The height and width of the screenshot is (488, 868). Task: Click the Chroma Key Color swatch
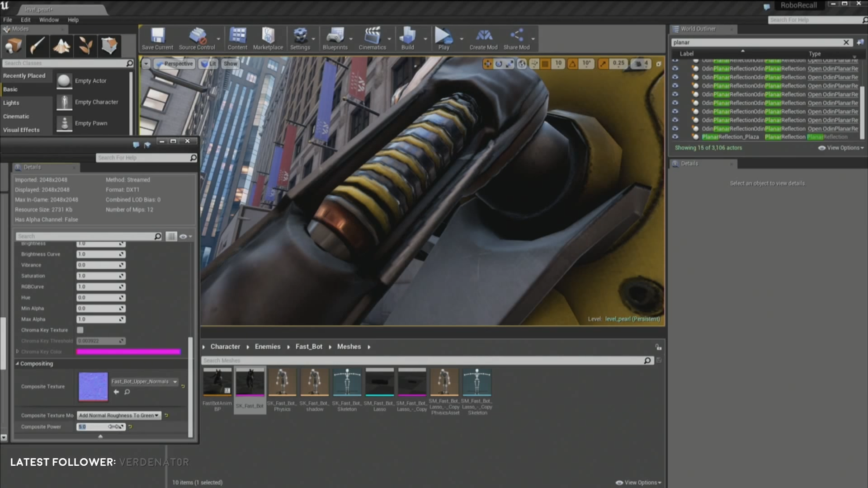(128, 352)
